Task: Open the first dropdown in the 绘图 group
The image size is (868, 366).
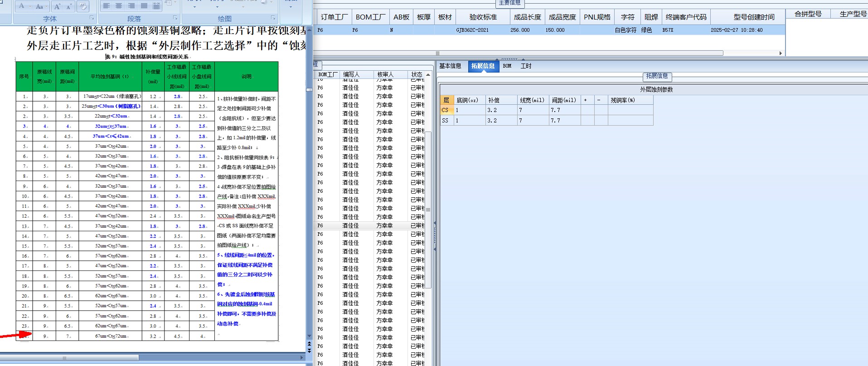Action: click(x=194, y=7)
